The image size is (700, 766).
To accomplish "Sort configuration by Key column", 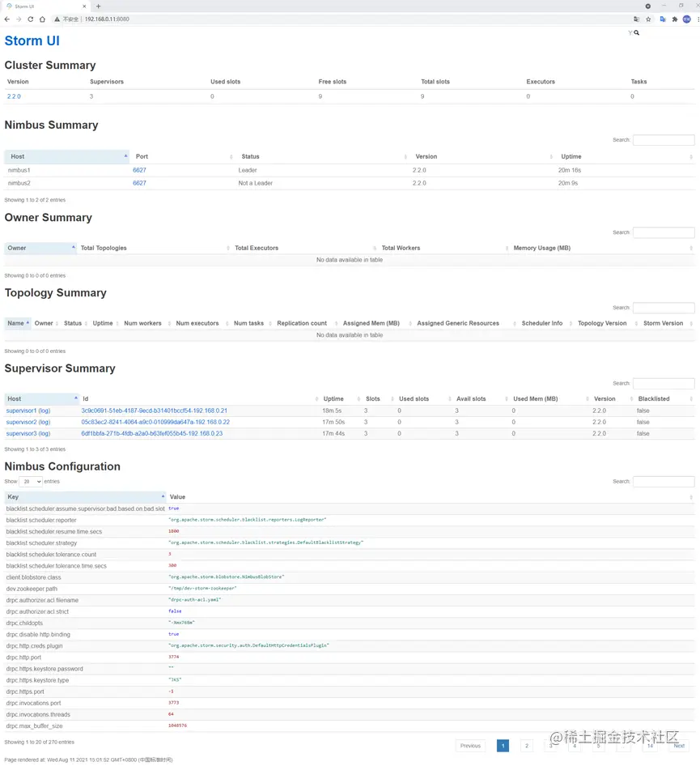I will [86, 497].
